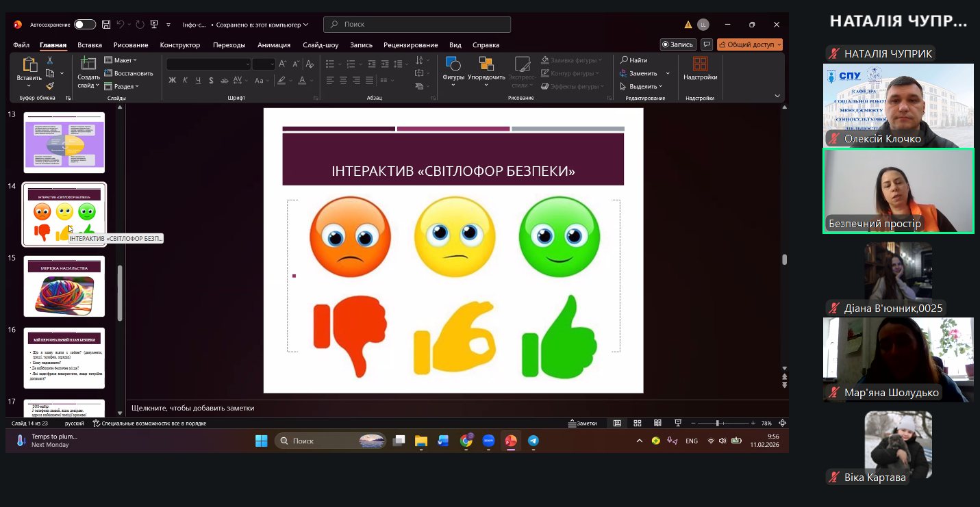Switch to slide sorter view icon
Screen dimensions: 980x507
(637, 424)
